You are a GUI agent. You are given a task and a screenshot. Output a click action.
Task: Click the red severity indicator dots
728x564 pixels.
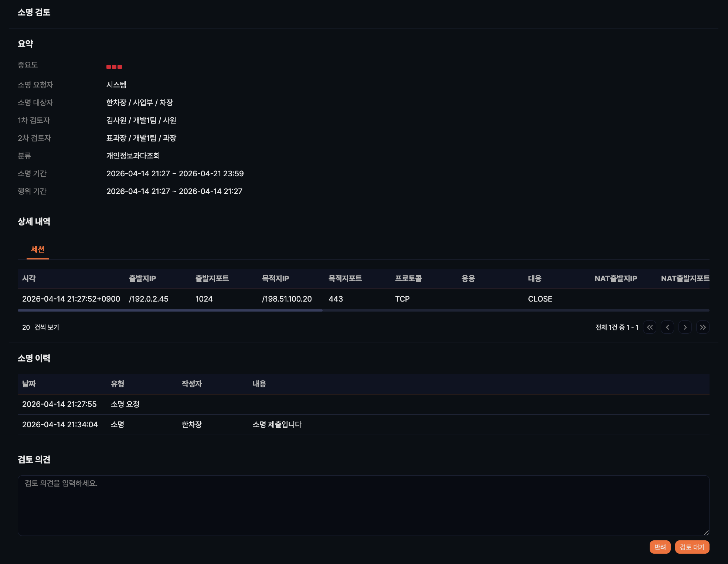114,67
